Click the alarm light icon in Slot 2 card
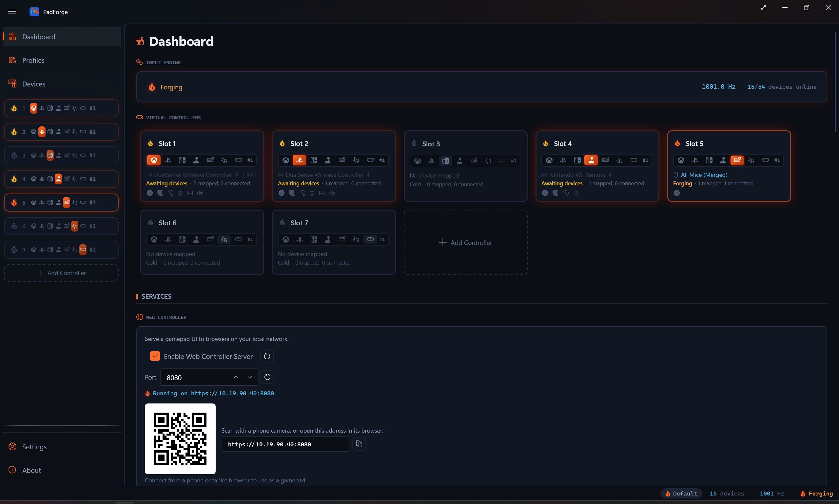This screenshot has width=839, height=504. [x=312, y=193]
